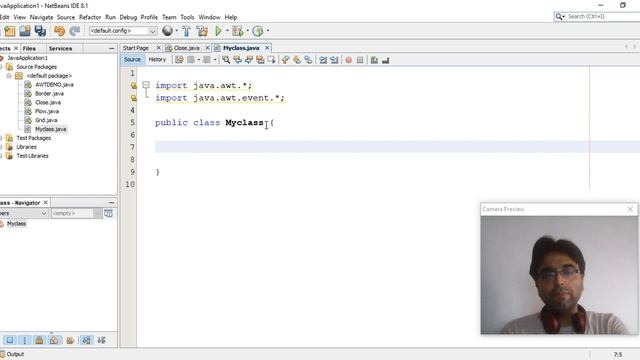Click the Open Project toolbar icon
The height and width of the screenshot is (360, 640).
coord(25,31)
